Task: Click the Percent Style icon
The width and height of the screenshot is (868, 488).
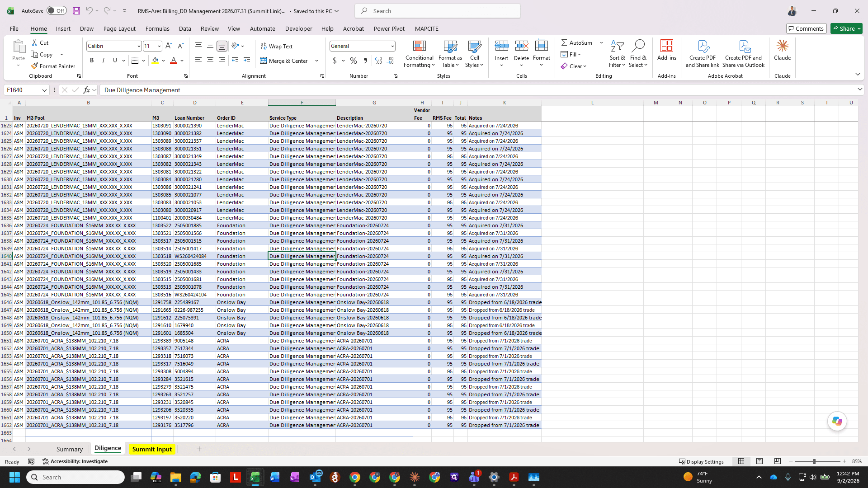Action: pyautogui.click(x=354, y=61)
